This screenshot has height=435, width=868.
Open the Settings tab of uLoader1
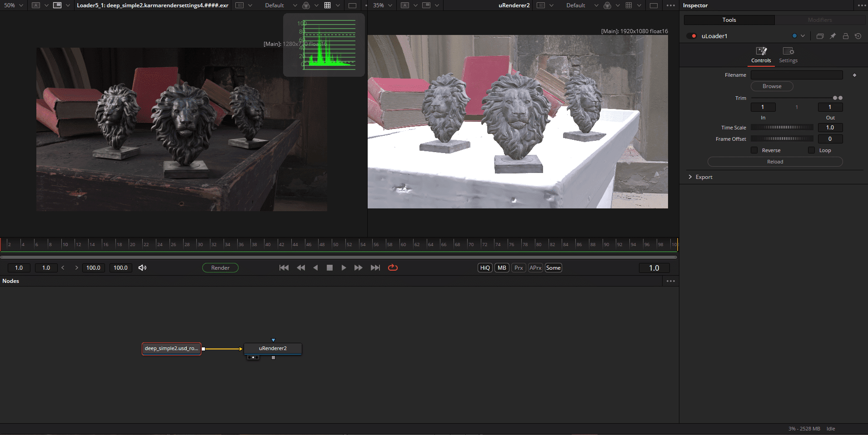(x=788, y=54)
